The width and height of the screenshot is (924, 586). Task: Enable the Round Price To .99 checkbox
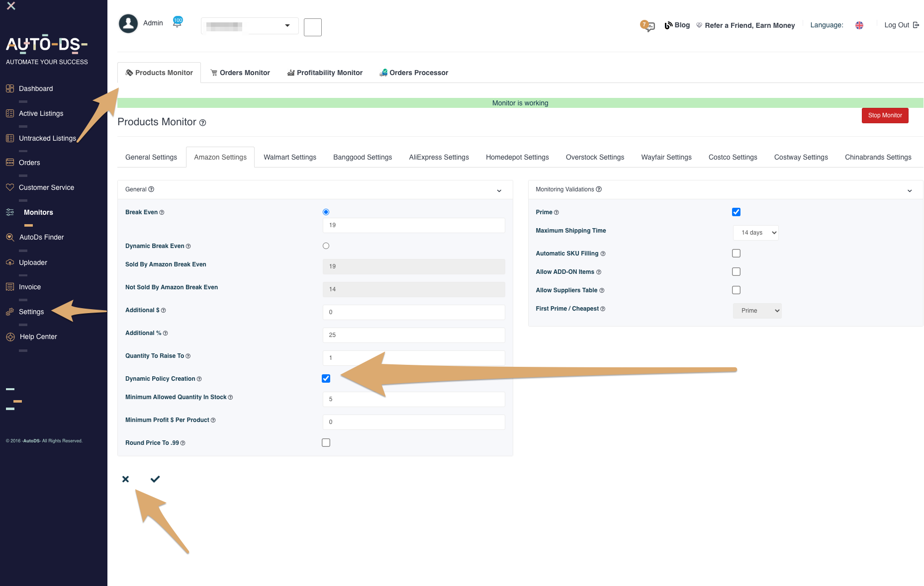[326, 443]
